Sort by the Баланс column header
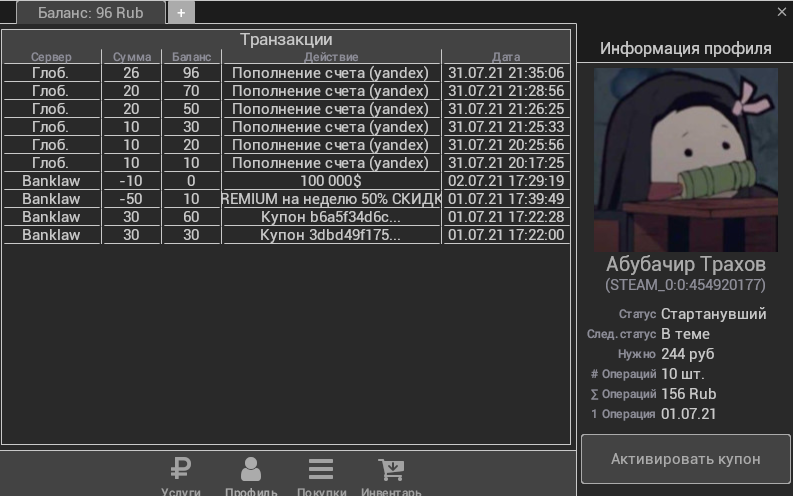The width and height of the screenshot is (793, 496). point(191,57)
